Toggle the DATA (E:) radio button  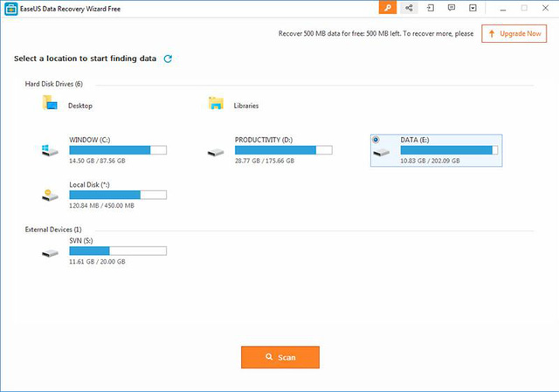click(x=376, y=140)
